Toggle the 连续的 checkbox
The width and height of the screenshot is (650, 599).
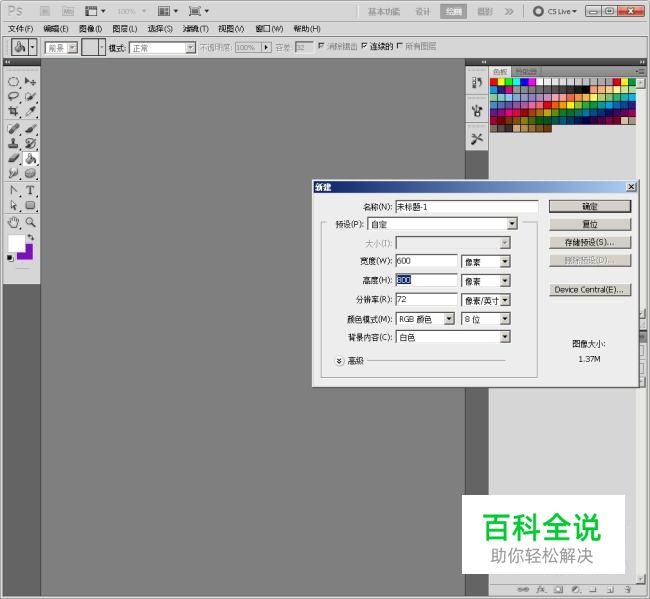[362, 47]
